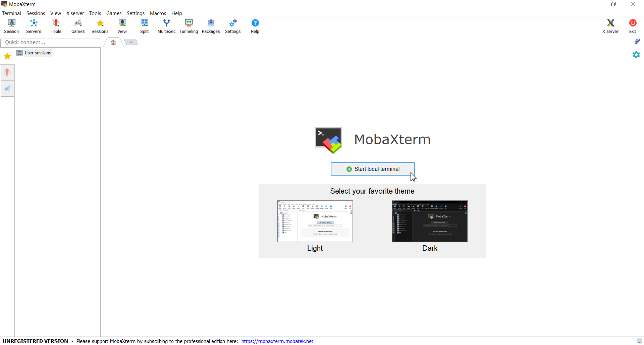Open the paperclip attachments icon
644x345 pixels.
(637, 41)
